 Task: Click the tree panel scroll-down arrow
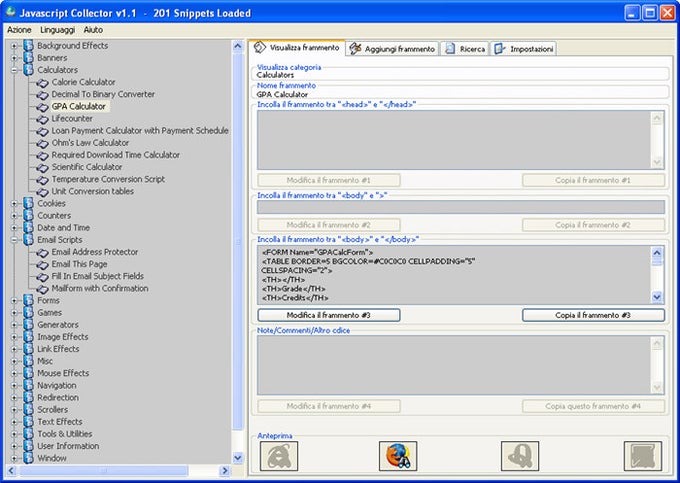point(238,458)
